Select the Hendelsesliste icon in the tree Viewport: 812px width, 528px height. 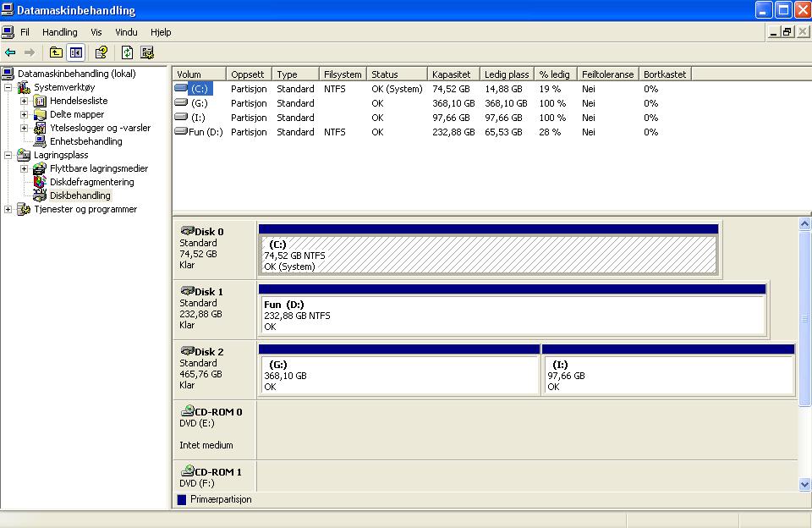40,101
